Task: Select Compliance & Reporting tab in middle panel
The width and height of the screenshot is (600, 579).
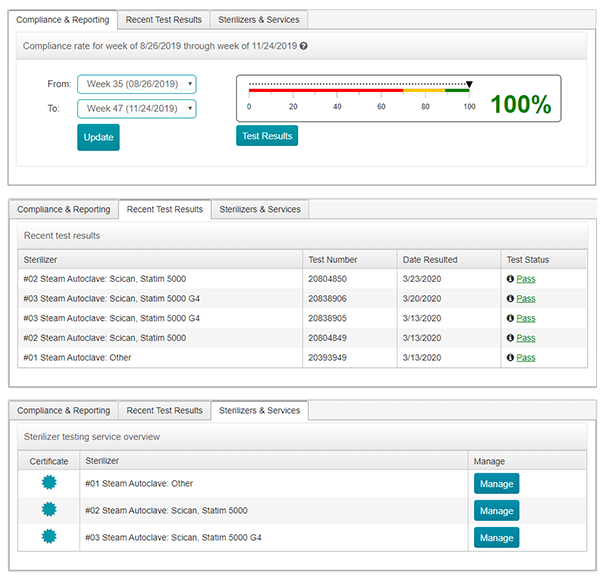Action: tap(63, 209)
